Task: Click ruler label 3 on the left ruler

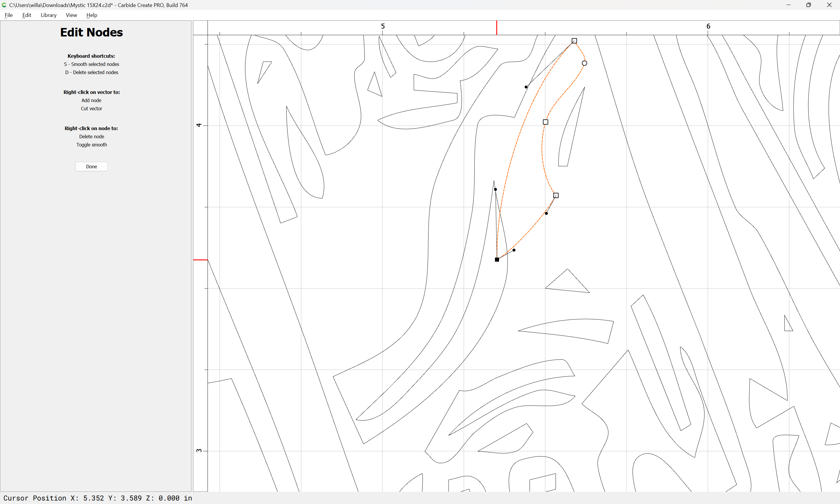Action: tap(199, 451)
